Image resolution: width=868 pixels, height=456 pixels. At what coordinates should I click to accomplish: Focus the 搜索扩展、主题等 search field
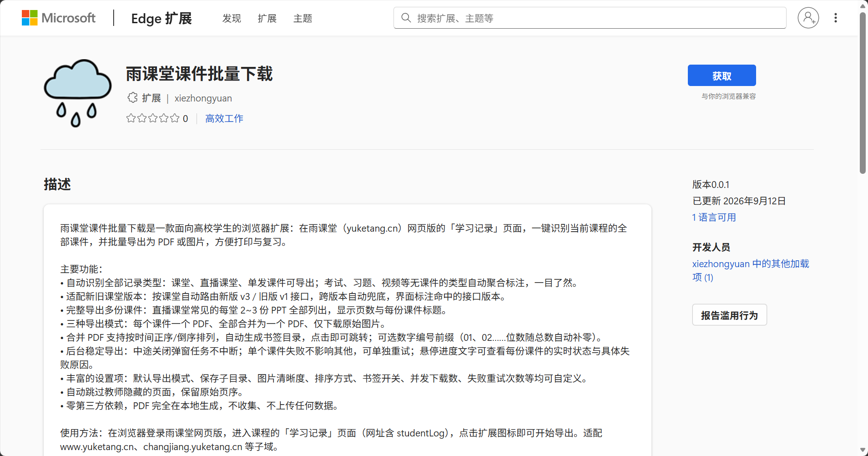(590, 18)
